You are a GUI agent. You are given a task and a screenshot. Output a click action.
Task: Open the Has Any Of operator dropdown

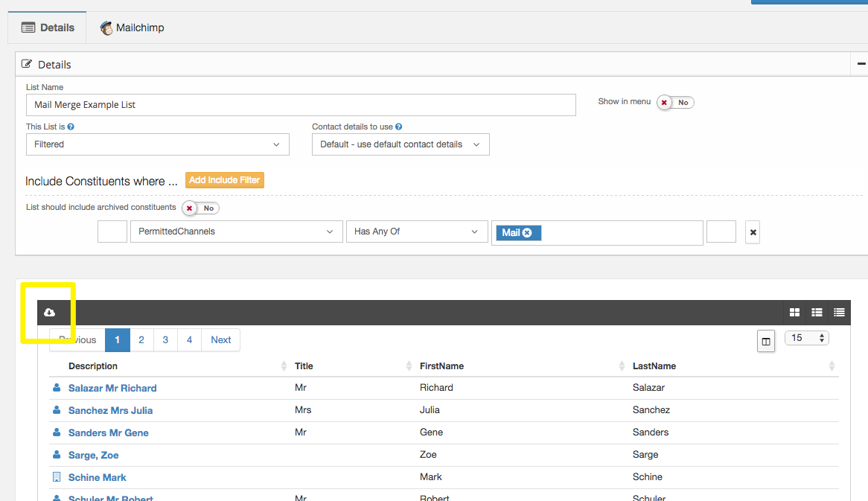coord(415,232)
